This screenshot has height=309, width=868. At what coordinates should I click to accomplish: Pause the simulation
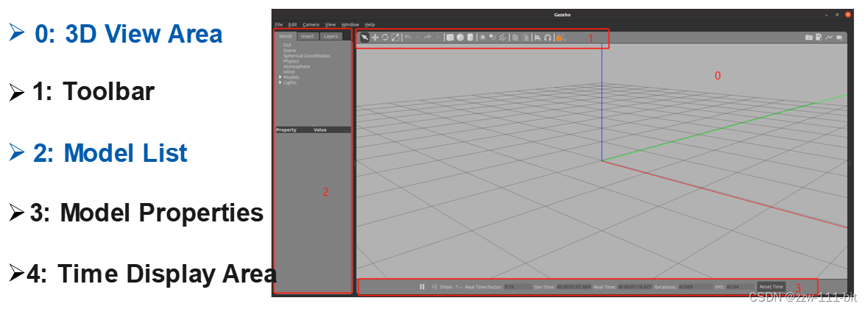point(422,287)
